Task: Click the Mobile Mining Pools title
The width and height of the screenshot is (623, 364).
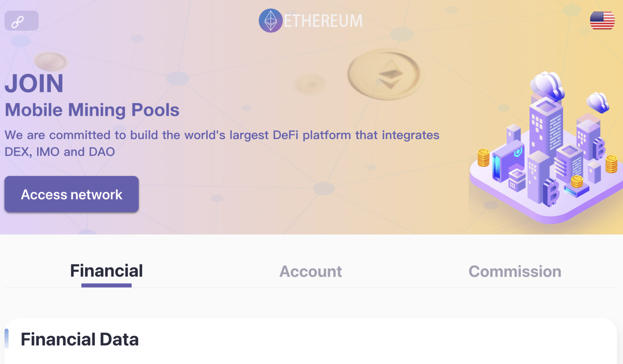Action: tap(92, 110)
